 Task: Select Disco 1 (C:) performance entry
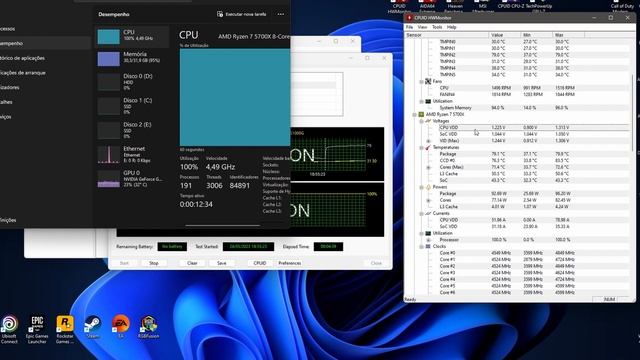coord(132,106)
